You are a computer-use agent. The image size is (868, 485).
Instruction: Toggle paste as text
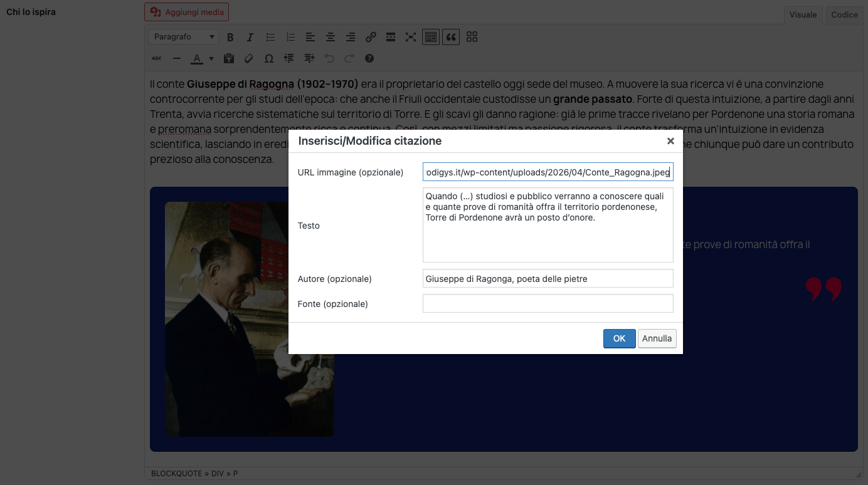(229, 58)
